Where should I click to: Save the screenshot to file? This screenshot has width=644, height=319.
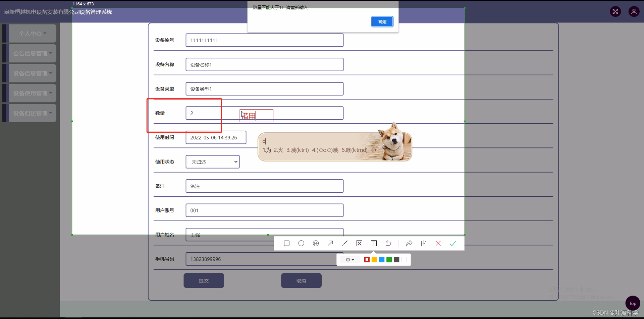tap(424, 243)
